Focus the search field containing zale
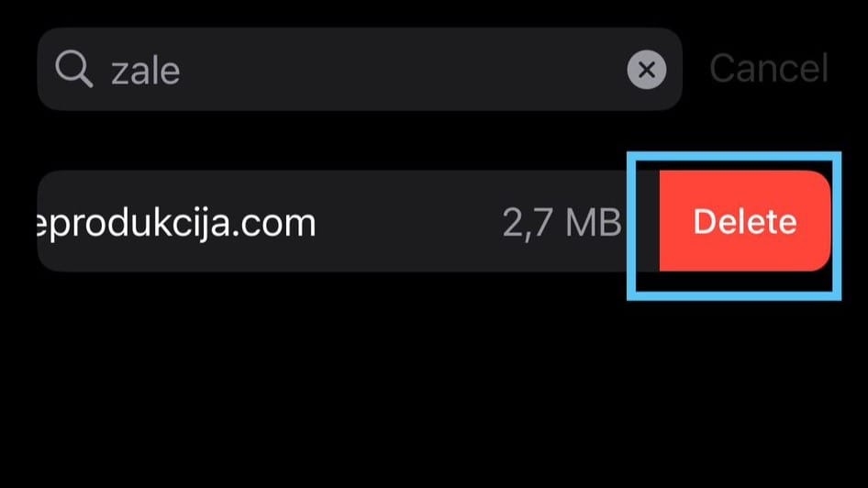The height and width of the screenshot is (488, 868). [360, 69]
